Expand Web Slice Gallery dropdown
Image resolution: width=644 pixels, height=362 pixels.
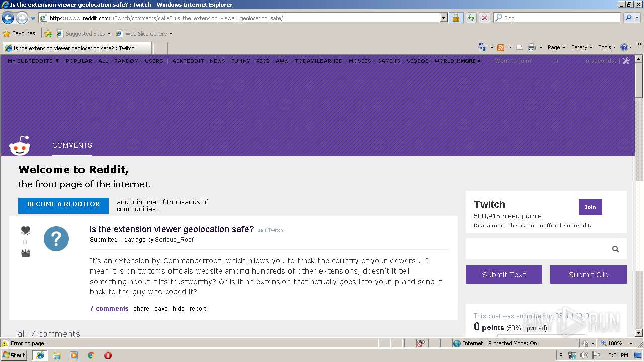171,34
